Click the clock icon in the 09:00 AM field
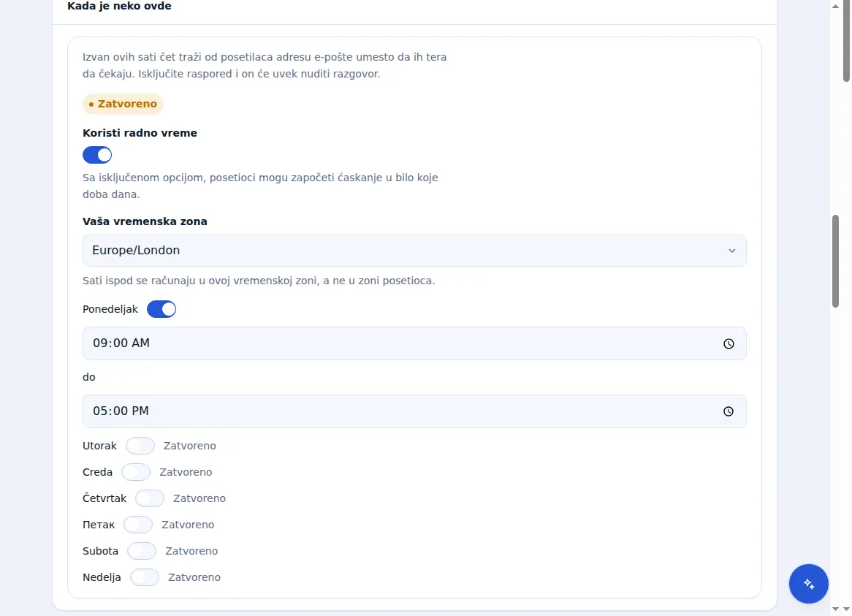 (729, 344)
